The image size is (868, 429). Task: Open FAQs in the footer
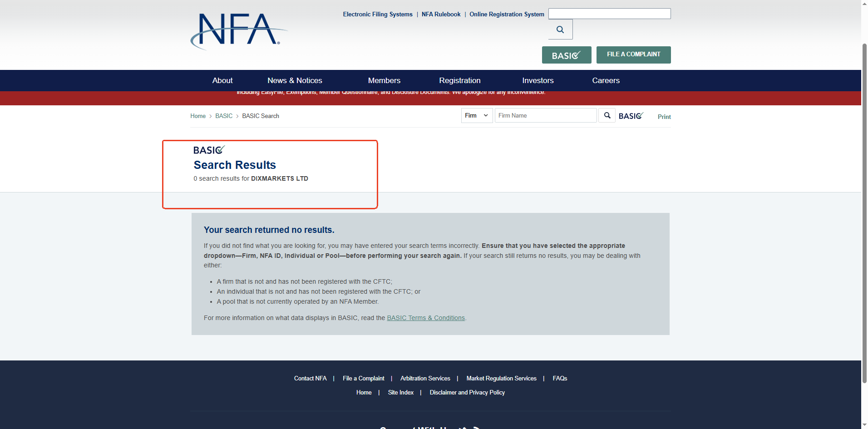click(x=560, y=378)
